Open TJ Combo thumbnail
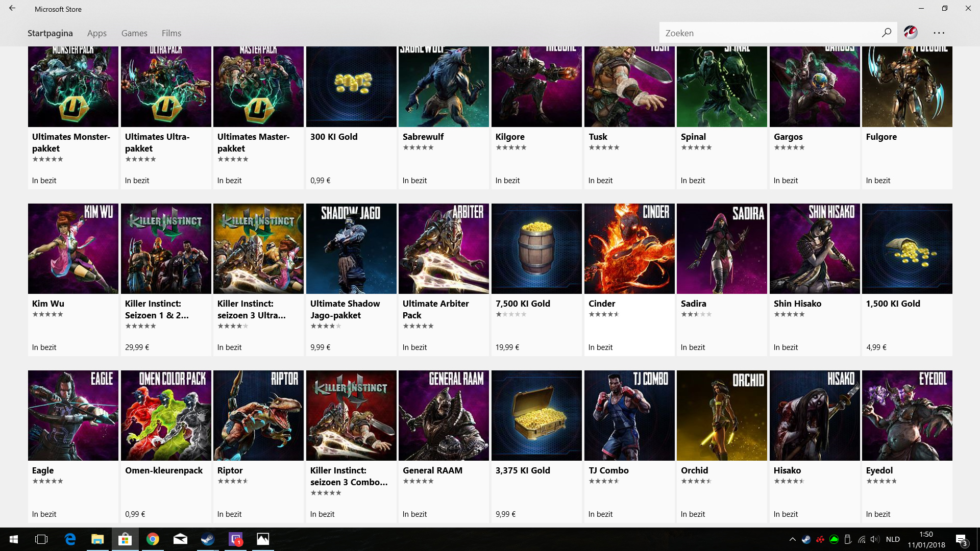980x551 pixels. (629, 415)
